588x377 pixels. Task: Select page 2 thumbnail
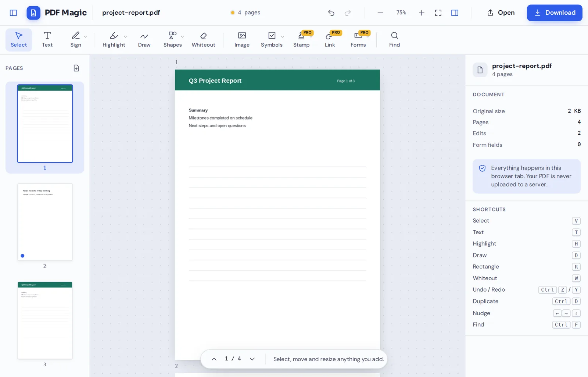(45, 222)
